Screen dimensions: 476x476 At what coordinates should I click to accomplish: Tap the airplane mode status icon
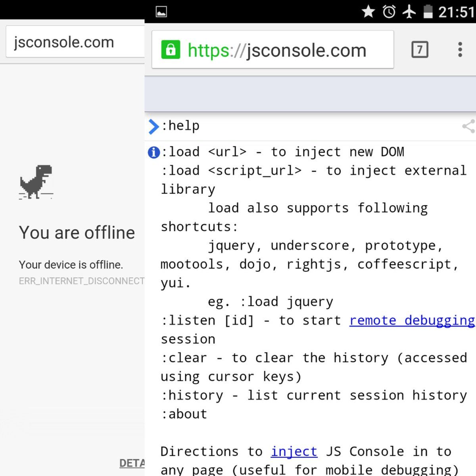[x=409, y=12]
